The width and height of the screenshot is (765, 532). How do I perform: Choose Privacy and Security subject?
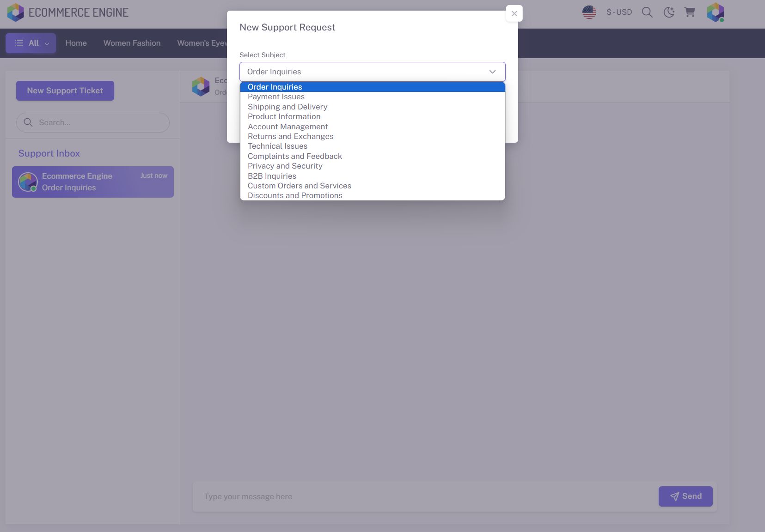(x=373, y=166)
